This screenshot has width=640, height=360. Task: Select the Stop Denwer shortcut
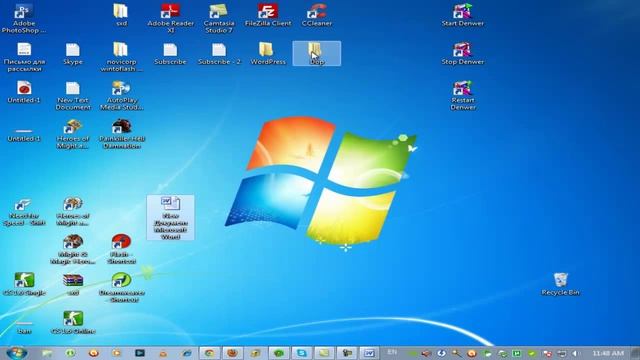(x=462, y=53)
